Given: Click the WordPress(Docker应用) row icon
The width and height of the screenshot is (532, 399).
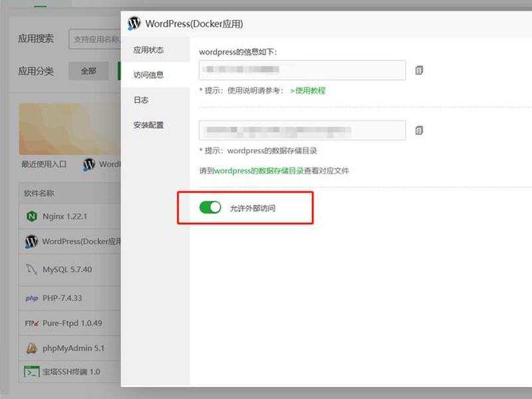Looking at the screenshot, I should (31, 241).
